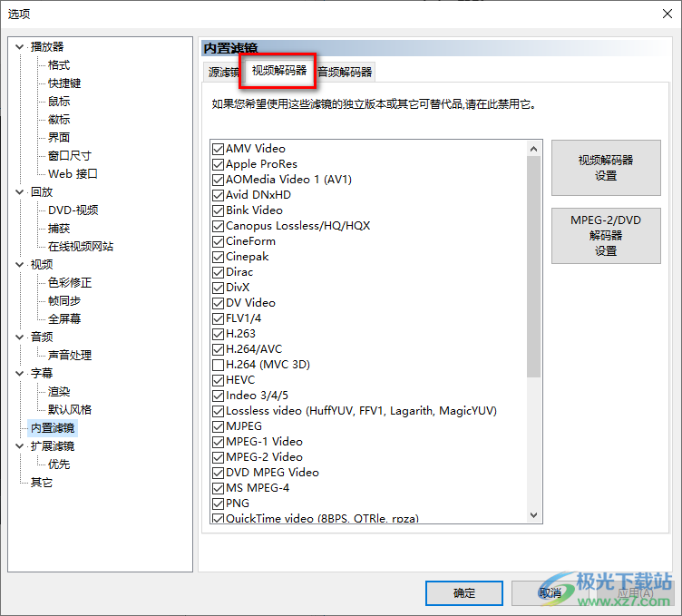This screenshot has width=682, height=616.
Task: Select the 视频解码器 tab
Action: [x=278, y=71]
